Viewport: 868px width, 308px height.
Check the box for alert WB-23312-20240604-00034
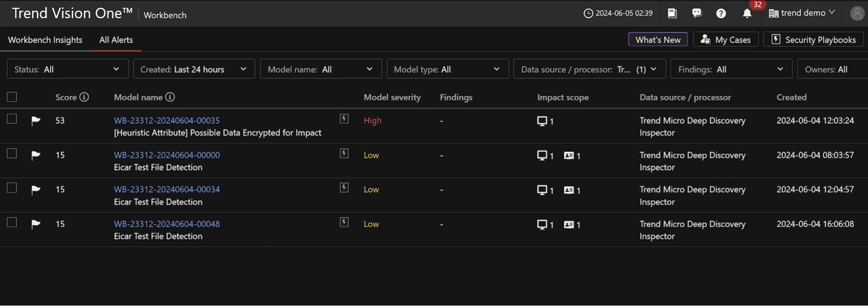click(12, 188)
